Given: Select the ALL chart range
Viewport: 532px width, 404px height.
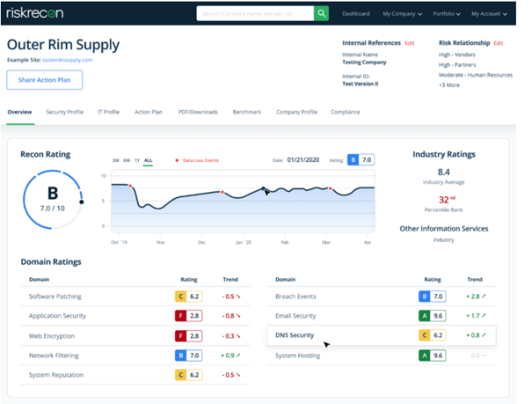Looking at the screenshot, I should 148,160.
